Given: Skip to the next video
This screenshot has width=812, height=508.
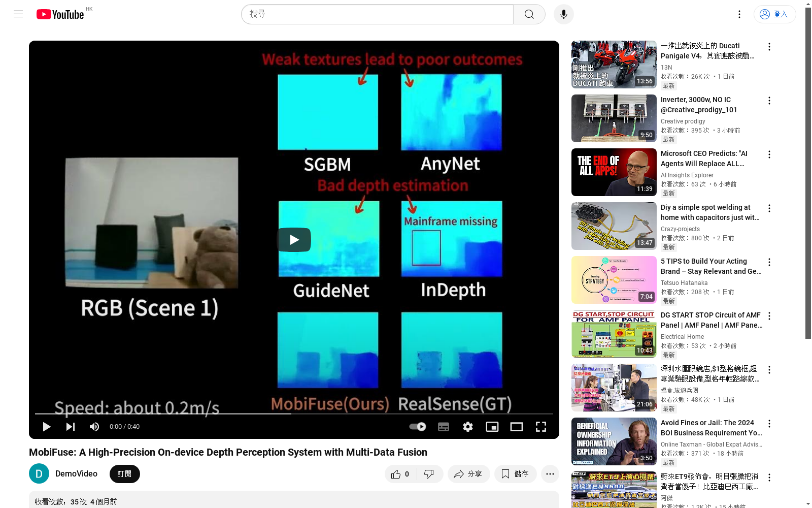Looking at the screenshot, I should (71, 427).
